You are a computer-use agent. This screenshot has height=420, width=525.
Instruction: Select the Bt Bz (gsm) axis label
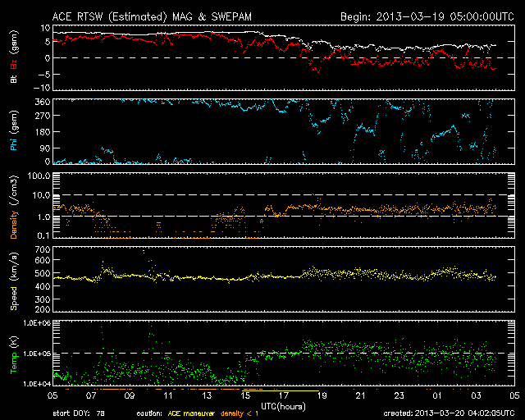tap(12, 57)
